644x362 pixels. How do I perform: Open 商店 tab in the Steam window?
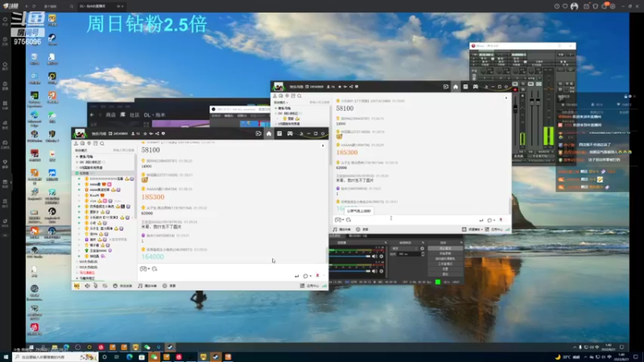click(x=111, y=115)
